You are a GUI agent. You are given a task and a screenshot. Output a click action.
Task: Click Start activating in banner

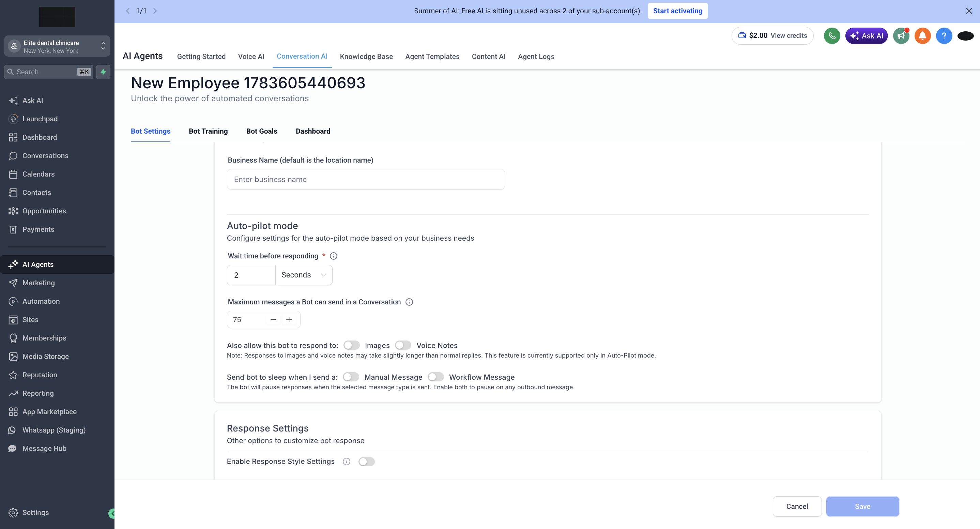coord(677,11)
